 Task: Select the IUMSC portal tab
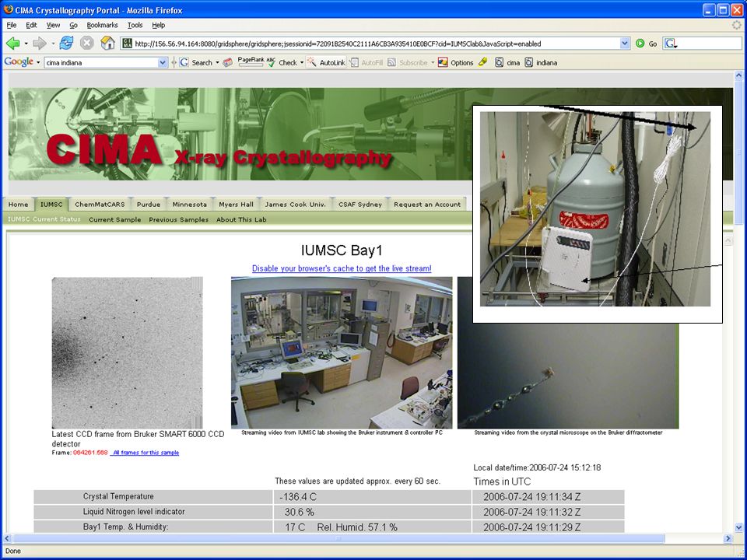pyautogui.click(x=51, y=205)
